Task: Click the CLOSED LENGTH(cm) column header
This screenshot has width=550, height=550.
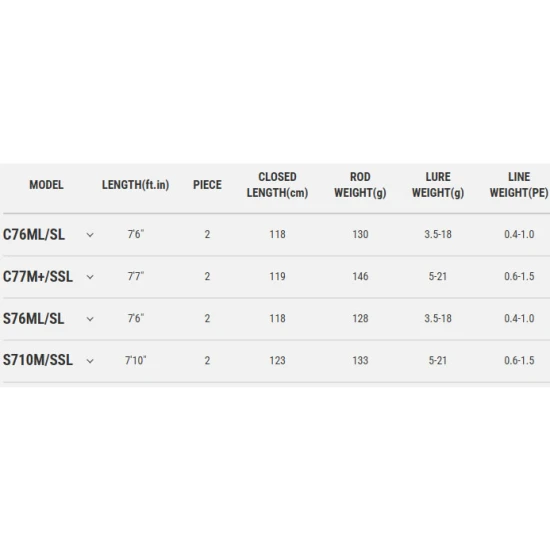Action: point(277,185)
